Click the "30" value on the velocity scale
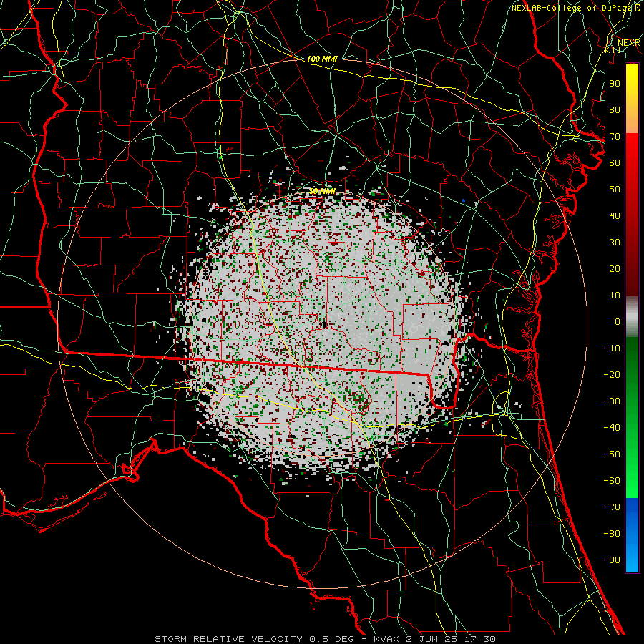Viewport: 644px width, 644px height. (615, 243)
